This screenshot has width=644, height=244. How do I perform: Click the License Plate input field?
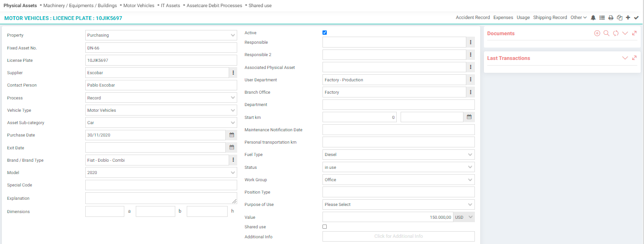[x=161, y=60]
